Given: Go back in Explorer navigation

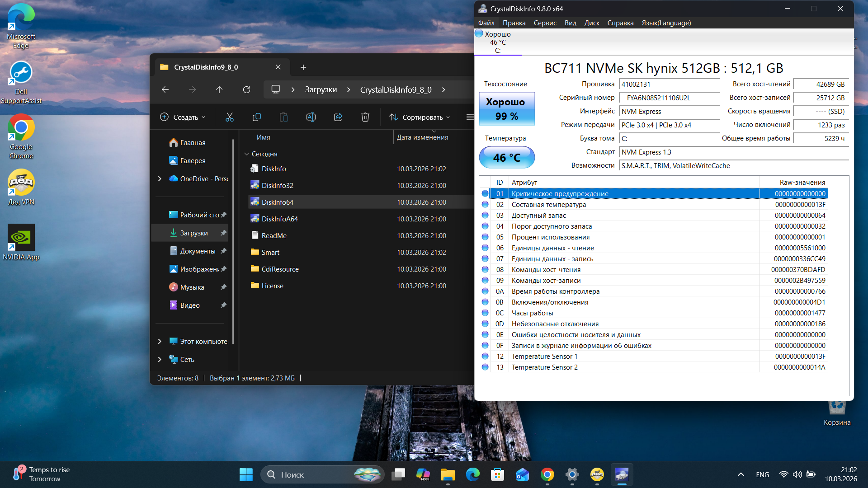Looking at the screenshot, I should [165, 89].
